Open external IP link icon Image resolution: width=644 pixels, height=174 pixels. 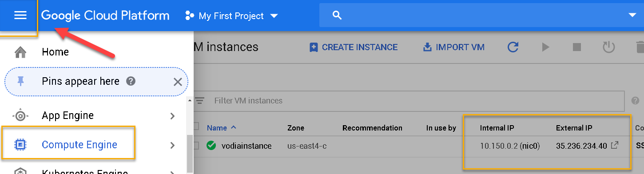coord(615,145)
